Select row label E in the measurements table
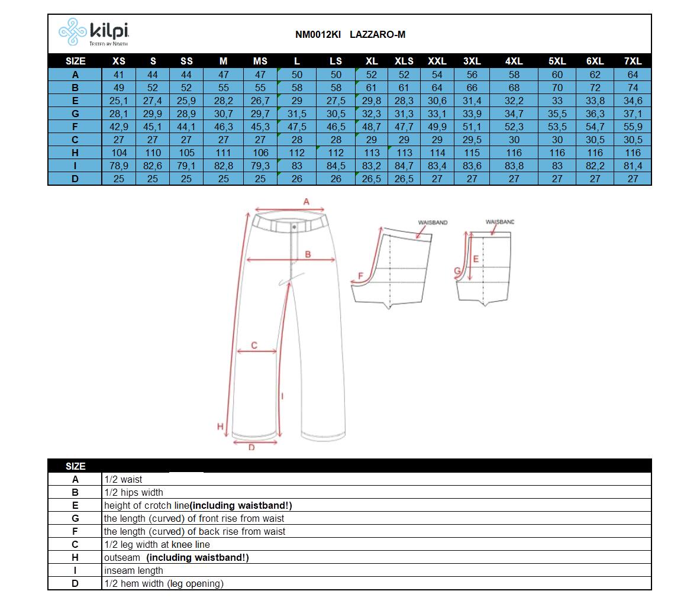Viewport: 700px width, 604px height. [x=75, y=101]
